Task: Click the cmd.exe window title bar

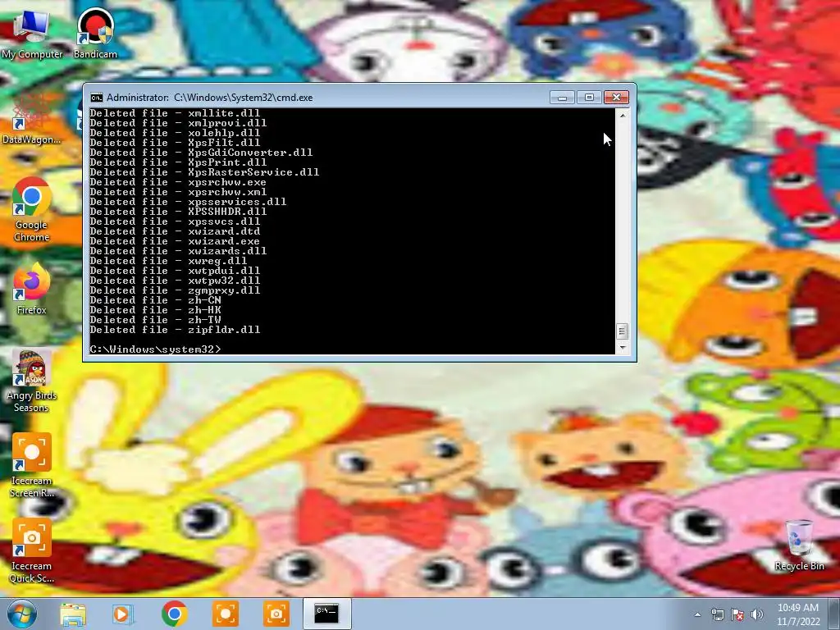Action: click(x=322, y=98)
